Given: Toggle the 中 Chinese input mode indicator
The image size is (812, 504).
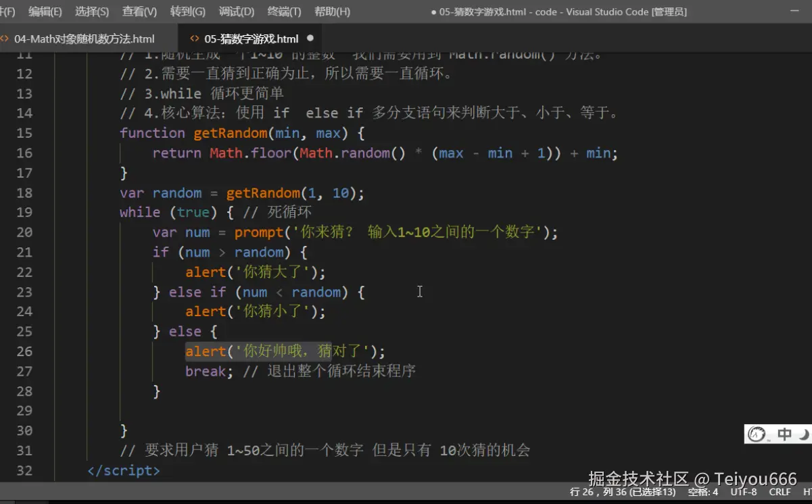Looking at the screenshot, I should click(784, 434).
